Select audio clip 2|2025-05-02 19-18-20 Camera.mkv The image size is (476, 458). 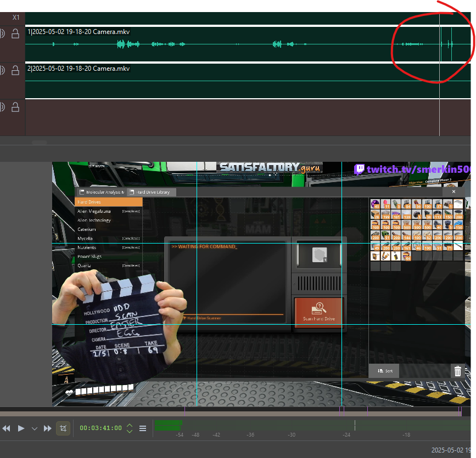(248, 81)
